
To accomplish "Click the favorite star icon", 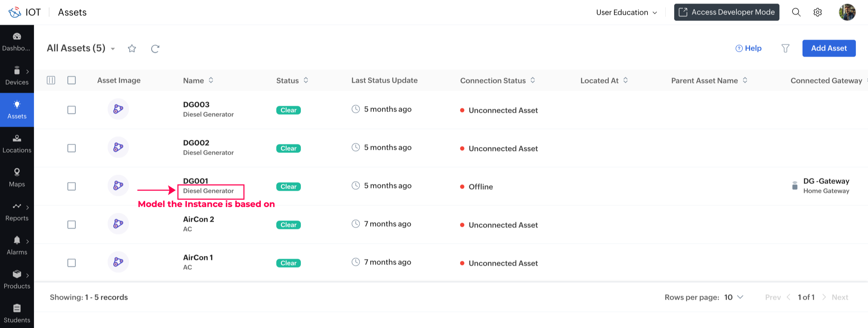I will tap(132, 49).
